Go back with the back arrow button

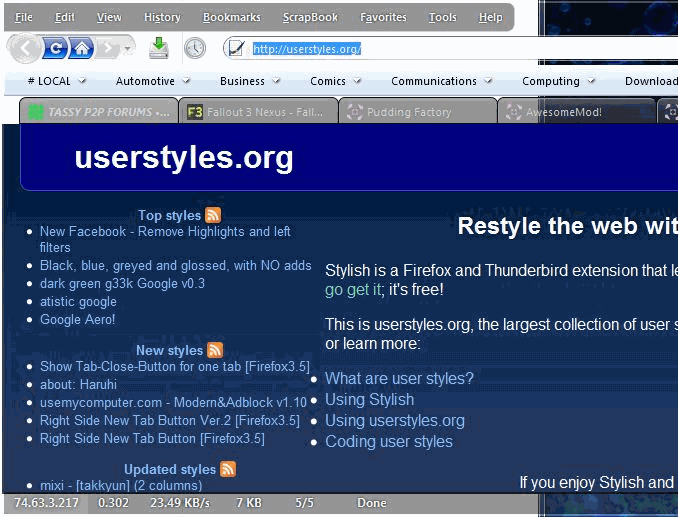click(25, 48)
